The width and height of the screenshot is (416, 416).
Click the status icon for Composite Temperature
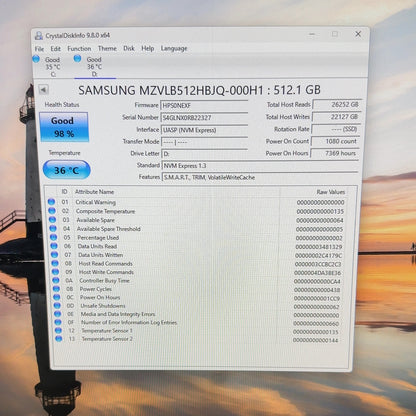pyautogui.click(x=52, y=211)
